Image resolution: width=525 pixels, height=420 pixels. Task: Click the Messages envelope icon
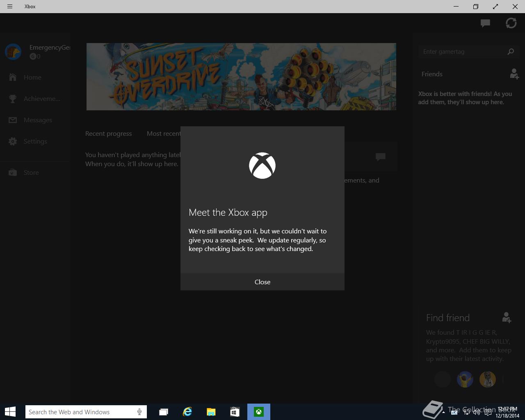point(13,120)
